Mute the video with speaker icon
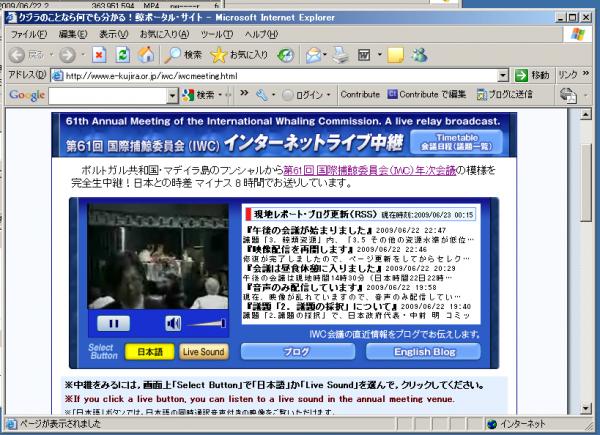The width and height of the screenshot is (600, 435). point(173,324)
